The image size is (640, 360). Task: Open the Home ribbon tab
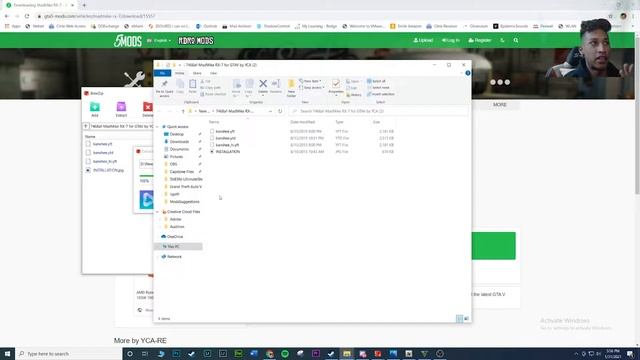[x=180, y=73]
